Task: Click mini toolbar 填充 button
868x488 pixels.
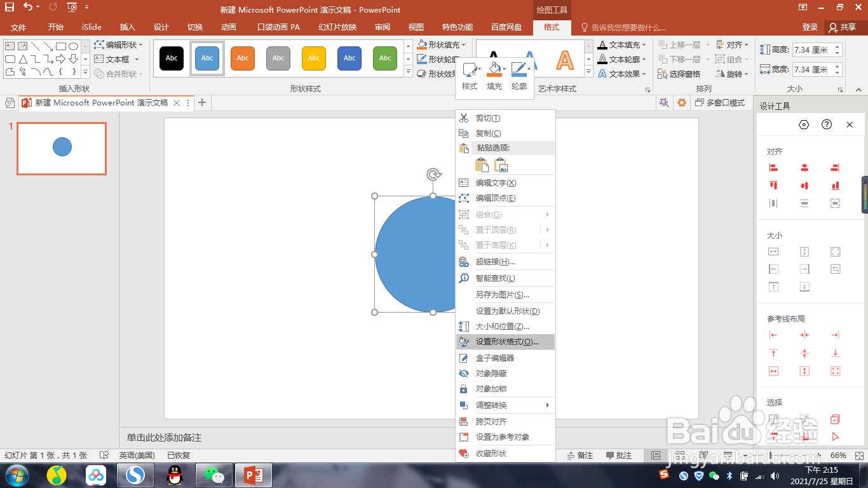Action: [x=494, y=76]
